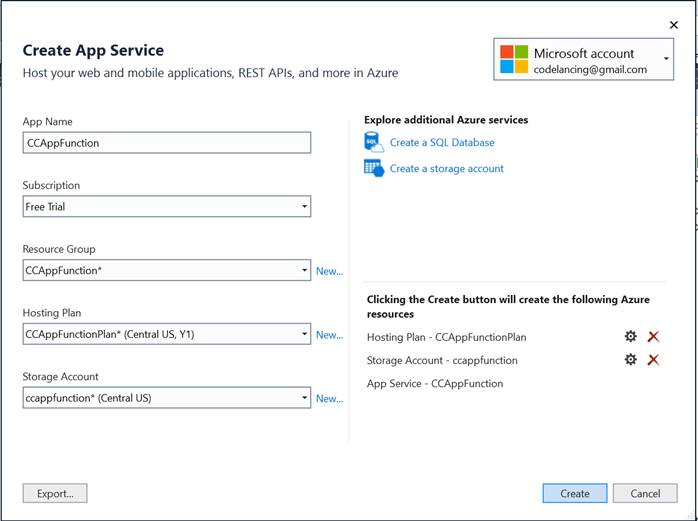Click the App Name text field
Screen dimensions: 698x521
(167, 143)
